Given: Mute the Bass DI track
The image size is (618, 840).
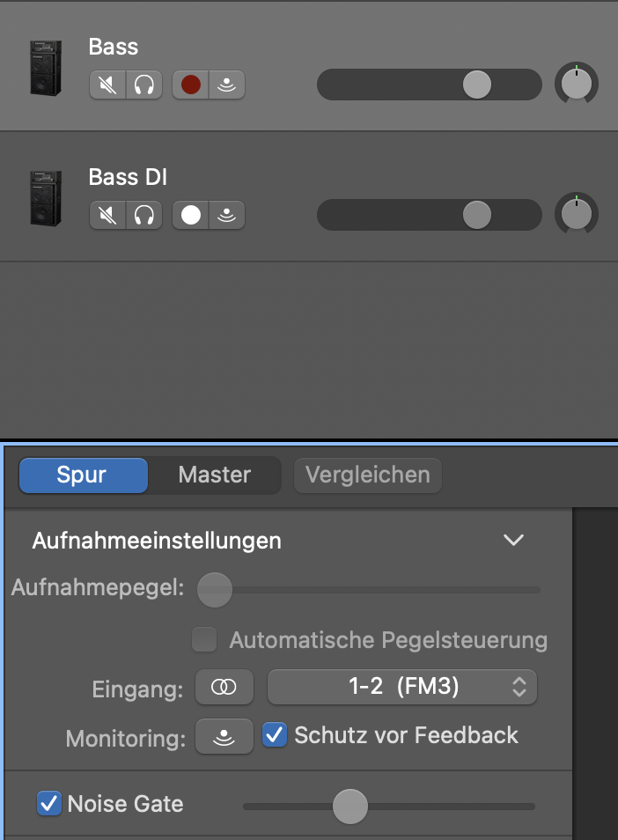Looking at the screenshot, I should [108, 215].
